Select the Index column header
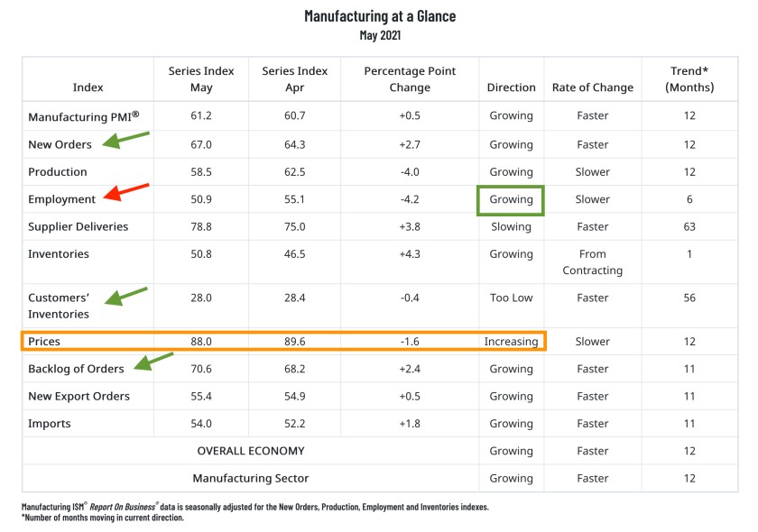The height and width of the screenshot is (532, 758). coord(88,87)
